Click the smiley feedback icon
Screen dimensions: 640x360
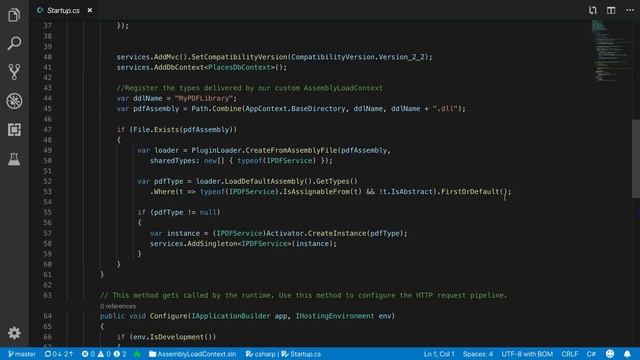click(x=610, y=354)
